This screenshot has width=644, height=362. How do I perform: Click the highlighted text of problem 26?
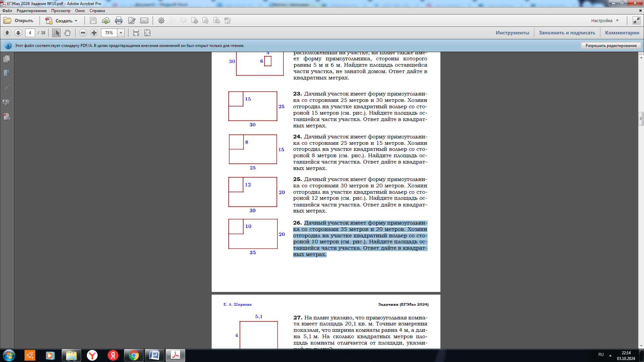click(360, 239)
